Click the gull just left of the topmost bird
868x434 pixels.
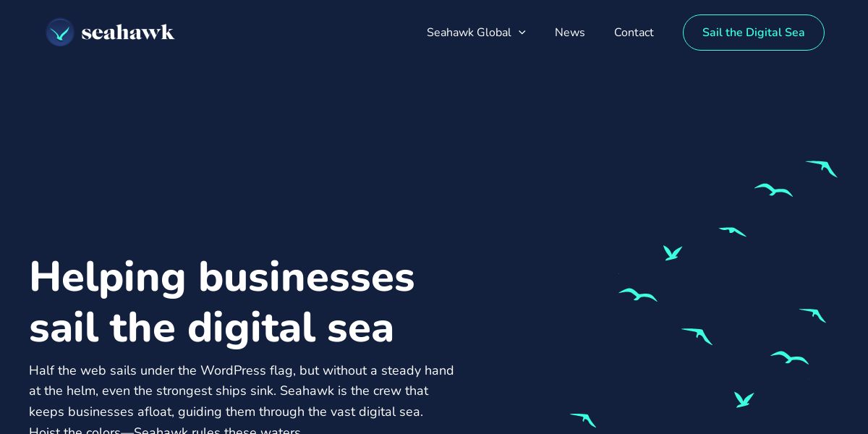(773, 190)
